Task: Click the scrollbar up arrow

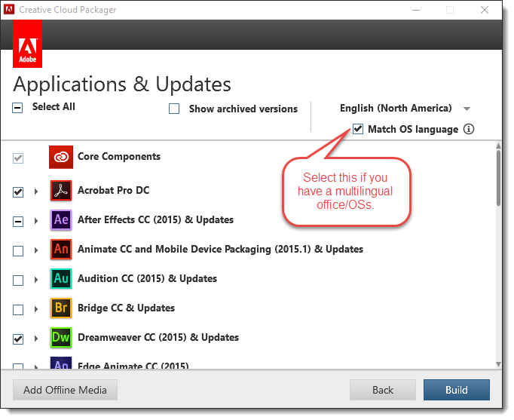Action: point(499,146)
